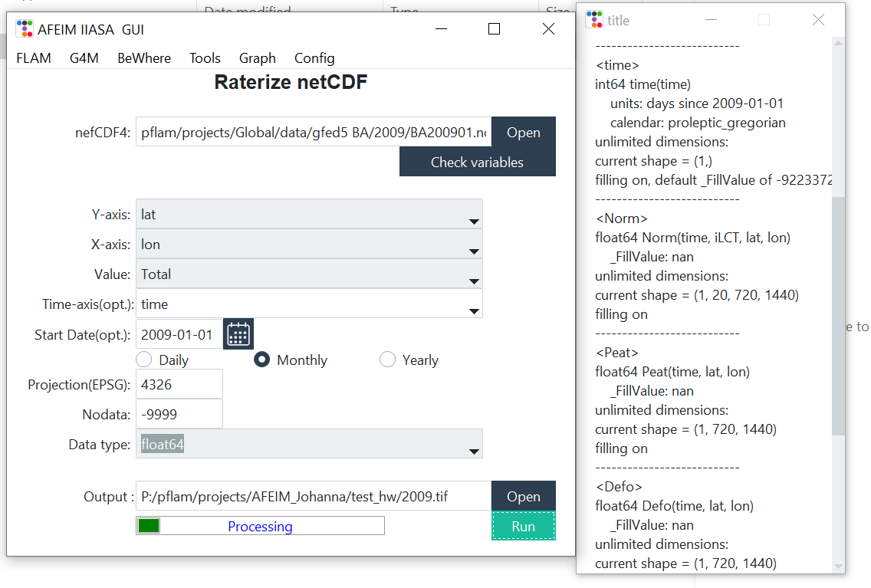The image size is (871, 588).
Task: Click the Check variables button
Action: (x=478, y=162)
